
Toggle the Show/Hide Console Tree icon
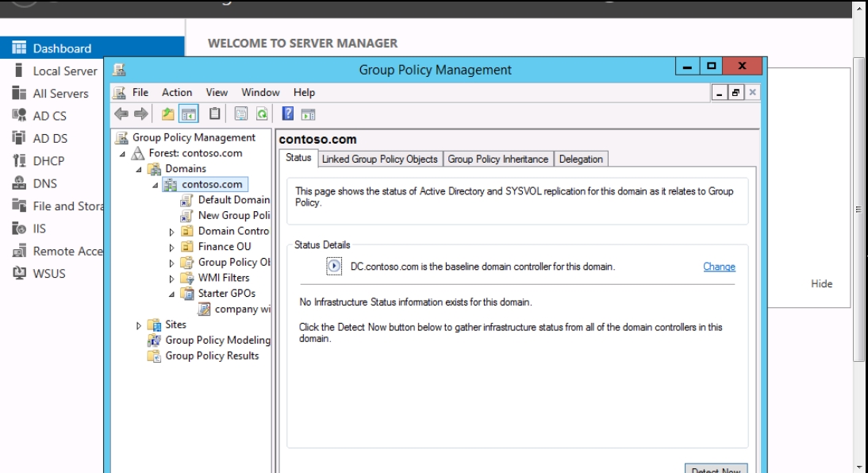pos(188,114)
